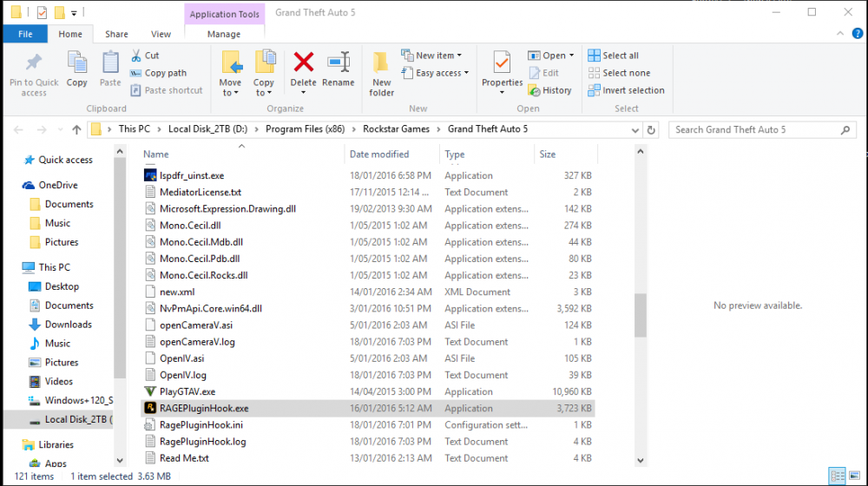Click Paste shortcut option
Viewport: 868px width, 486px height.
coord(167,90)
